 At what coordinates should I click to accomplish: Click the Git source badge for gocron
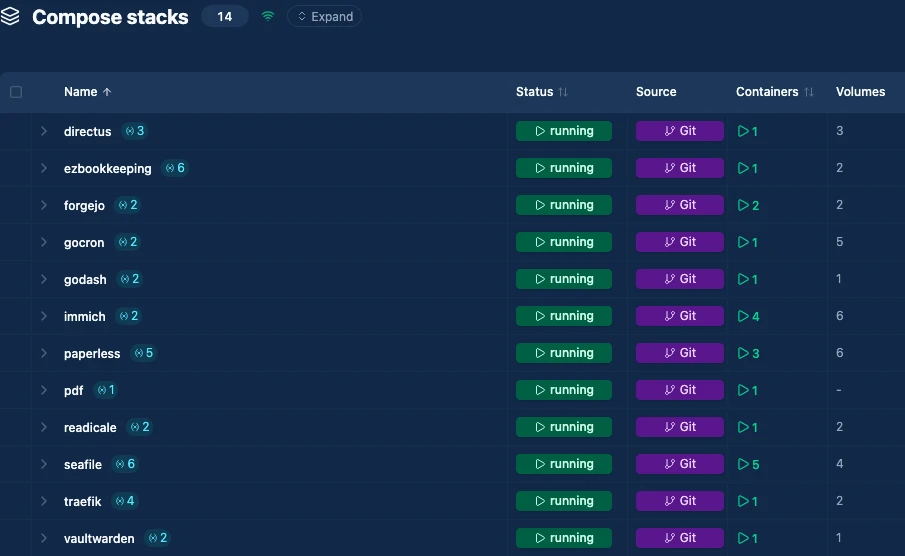click(679, 242)
